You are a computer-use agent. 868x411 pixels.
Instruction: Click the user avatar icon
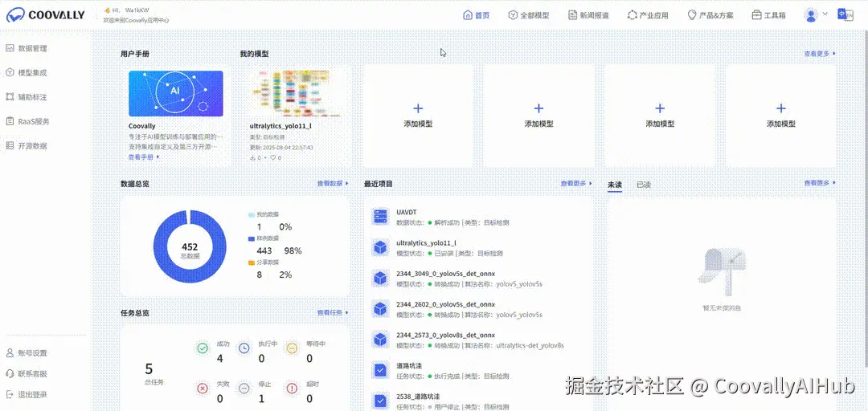[811, 15]
